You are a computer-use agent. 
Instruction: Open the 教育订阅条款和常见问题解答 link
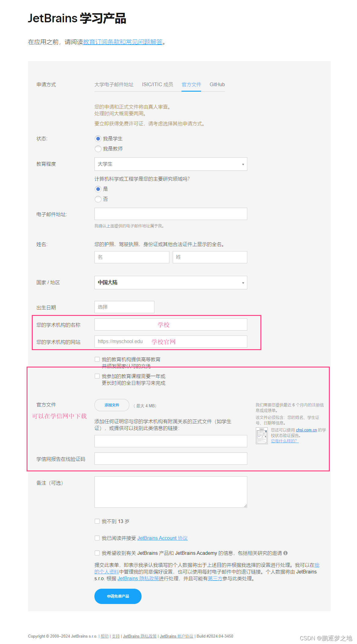click(x=123, y=42)
